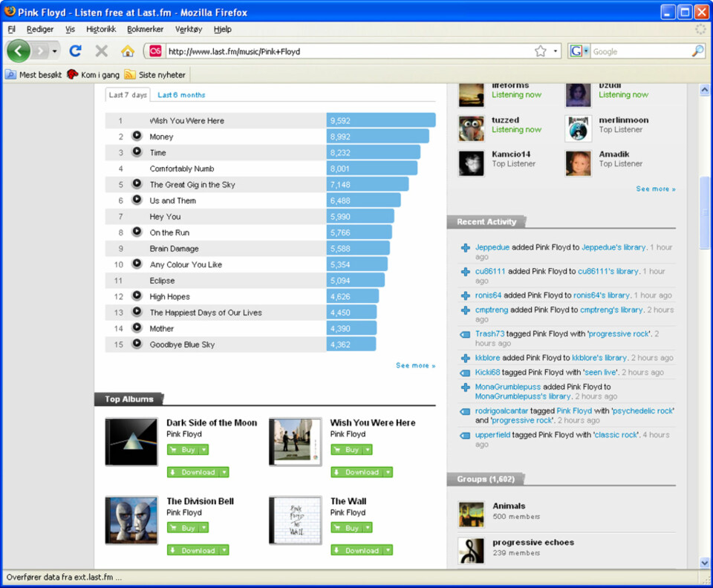Viewport: 713px width, 588px height.
Task: Click the search magnifier icon
Action: [697, 51]
